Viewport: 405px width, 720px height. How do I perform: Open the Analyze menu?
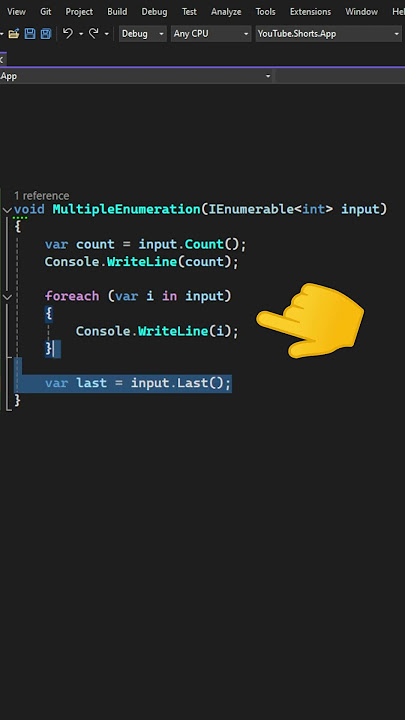[x=226, y=11]
